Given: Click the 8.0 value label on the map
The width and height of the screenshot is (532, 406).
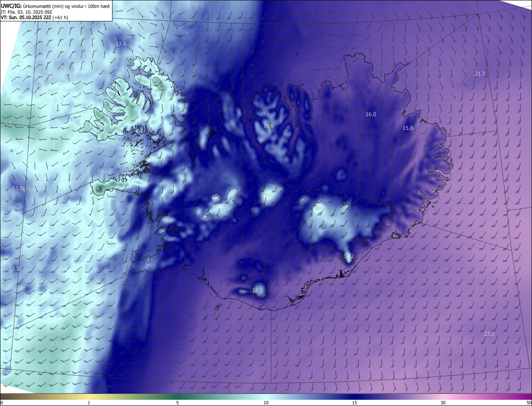Looking at the screenshot, I should click(55, 344).
